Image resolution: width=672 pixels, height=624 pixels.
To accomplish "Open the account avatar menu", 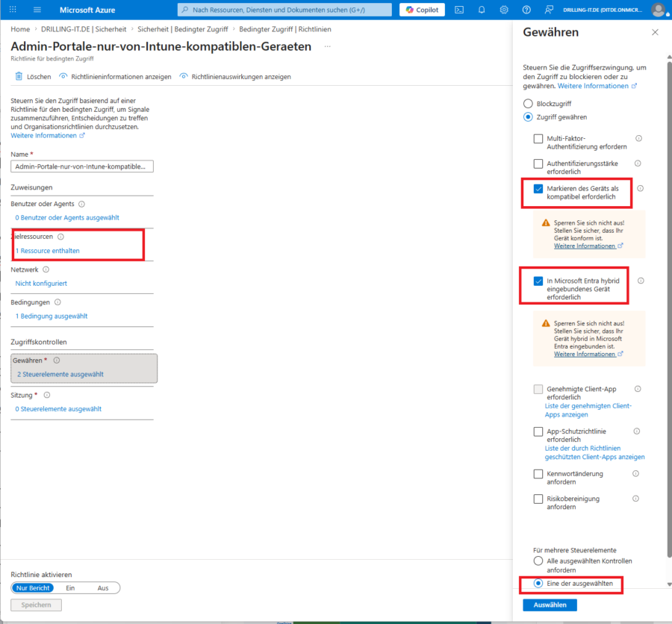I will (x=659, y=10).
